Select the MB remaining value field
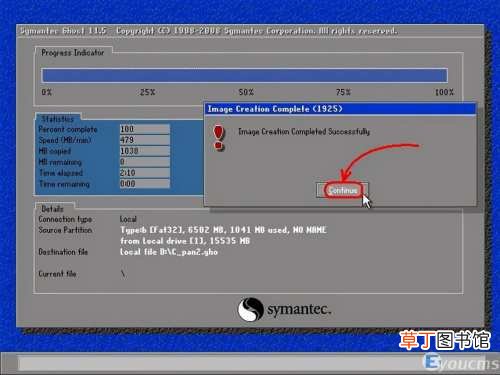This screenshot has height=375, width=500. click(x=145, y=162)
